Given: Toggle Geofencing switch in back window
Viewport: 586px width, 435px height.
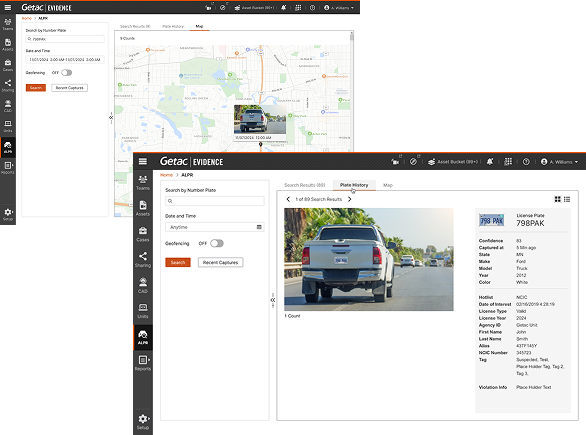Looking at the screenshot, I should 67,72.
